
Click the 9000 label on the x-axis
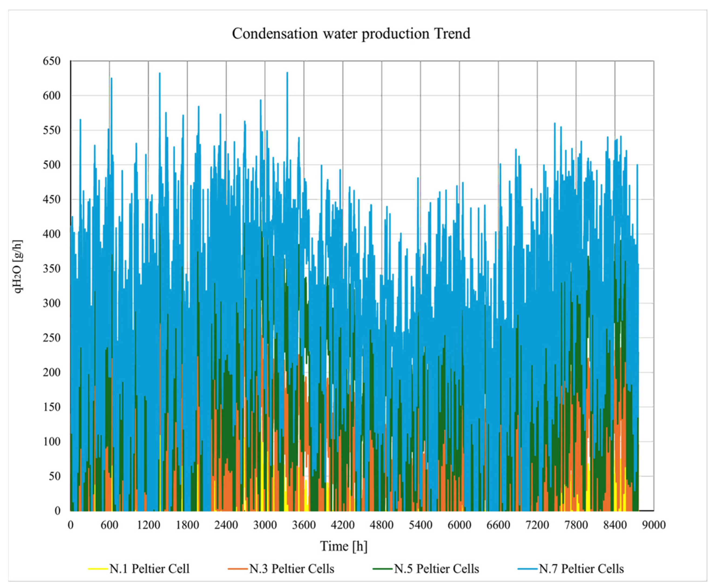pos(654,525)
